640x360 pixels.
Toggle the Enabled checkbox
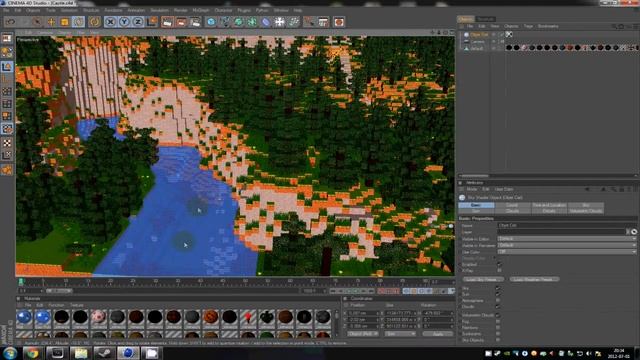(499, 264)
